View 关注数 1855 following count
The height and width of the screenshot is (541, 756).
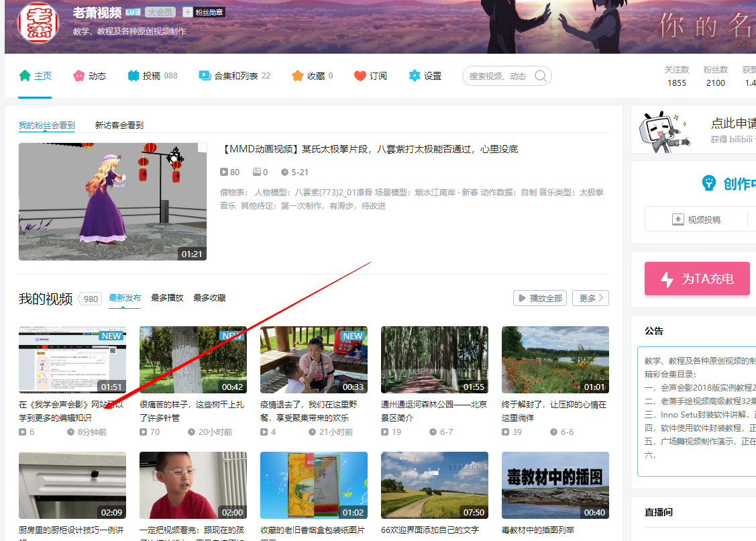(x=676, y=77)
